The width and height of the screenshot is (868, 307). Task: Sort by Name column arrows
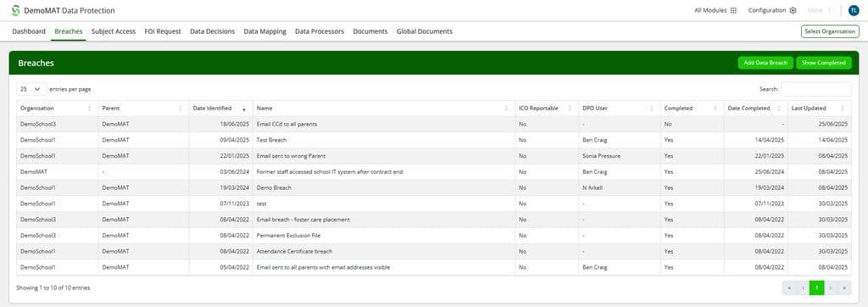point(506,109)
